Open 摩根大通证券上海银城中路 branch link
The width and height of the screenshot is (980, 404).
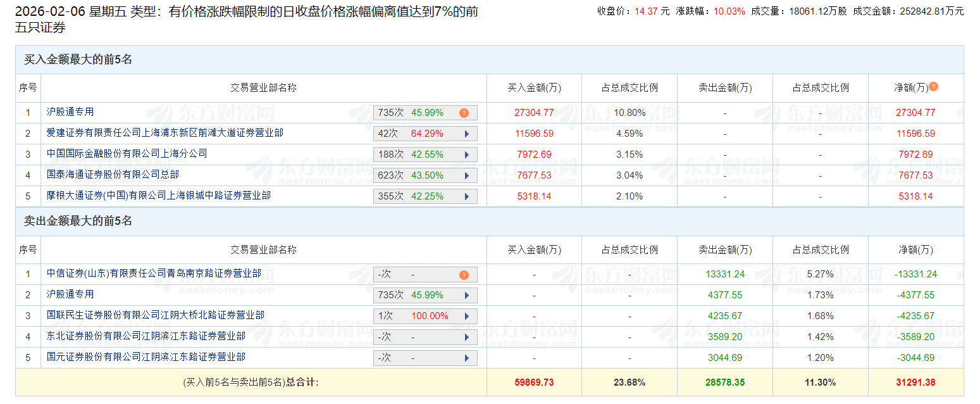[x=158, y=196]
